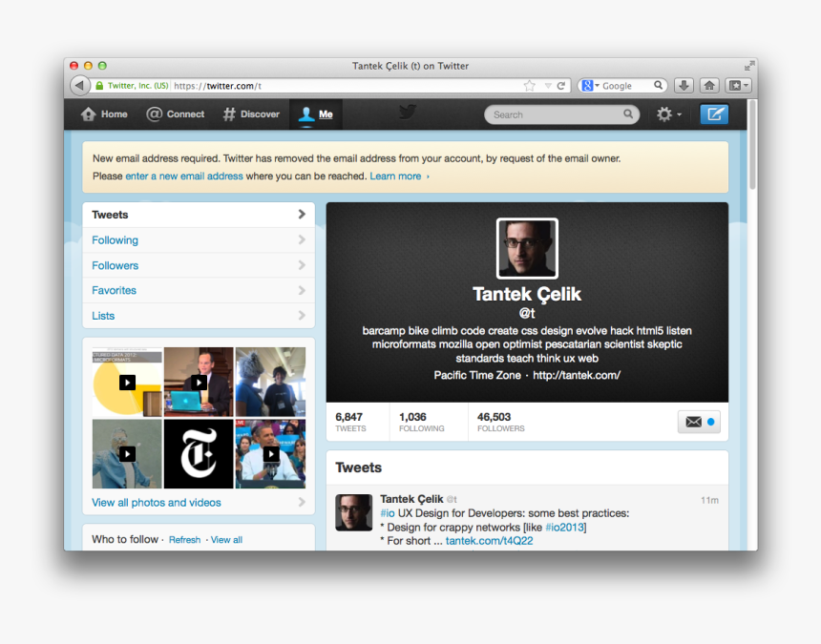Open the New York Times T logo thumbnail
This screenshot has width=821, height=644.
199,453
